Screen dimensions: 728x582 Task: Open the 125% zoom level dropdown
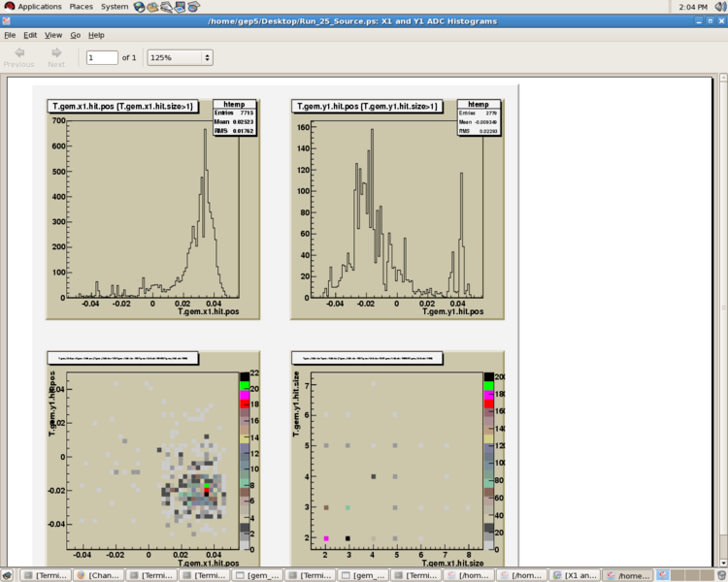[x=181, y=57]
